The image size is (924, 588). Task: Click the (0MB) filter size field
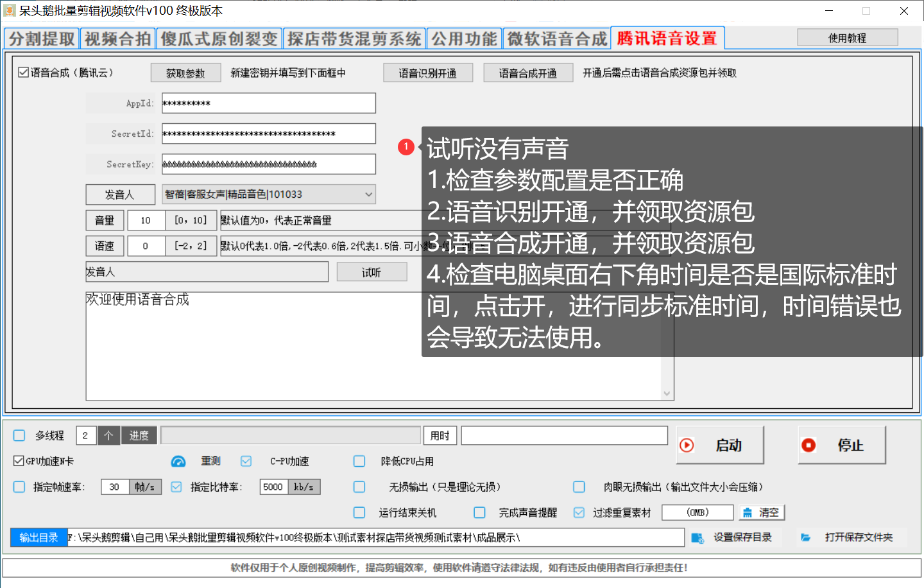(697, 512)
